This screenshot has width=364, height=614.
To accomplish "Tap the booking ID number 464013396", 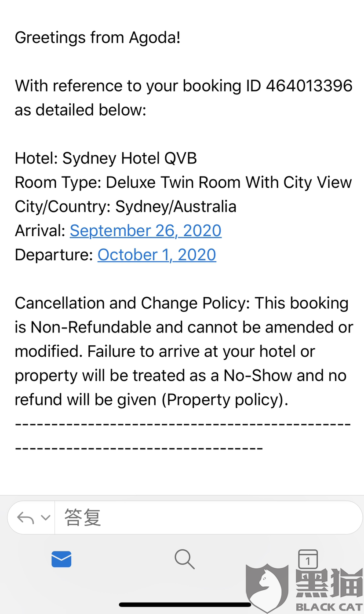I will coord(309,86).
